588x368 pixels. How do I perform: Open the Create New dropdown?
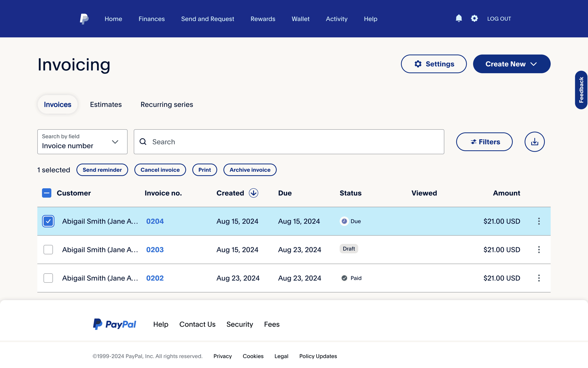pos(511,64)
